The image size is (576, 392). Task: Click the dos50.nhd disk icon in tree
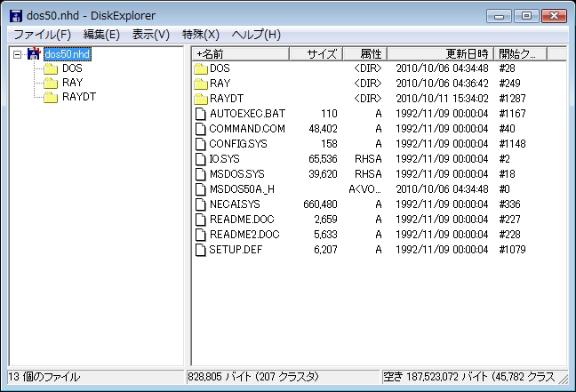34,54
